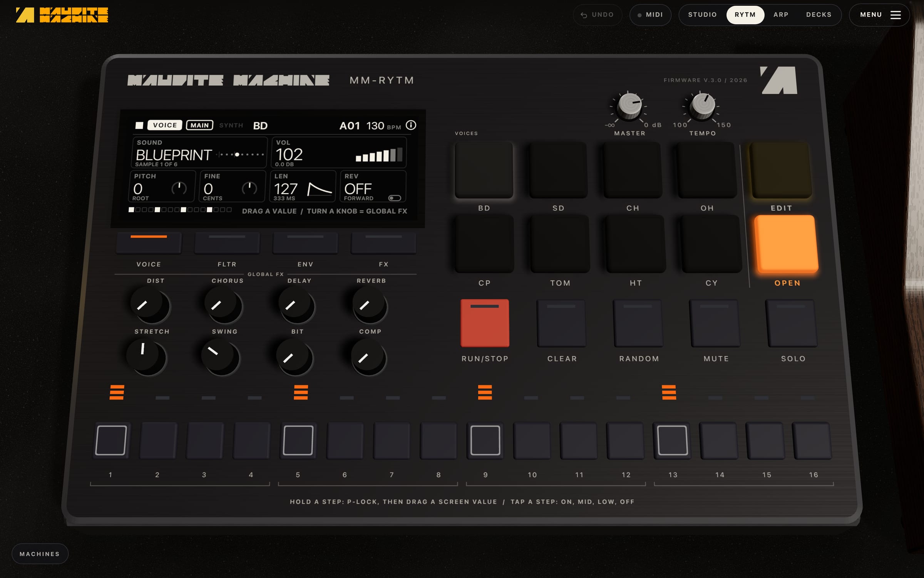This screenshot has width=924, height=578.
Task: Select the RYTM tab
Action: (x=745, y=15)
